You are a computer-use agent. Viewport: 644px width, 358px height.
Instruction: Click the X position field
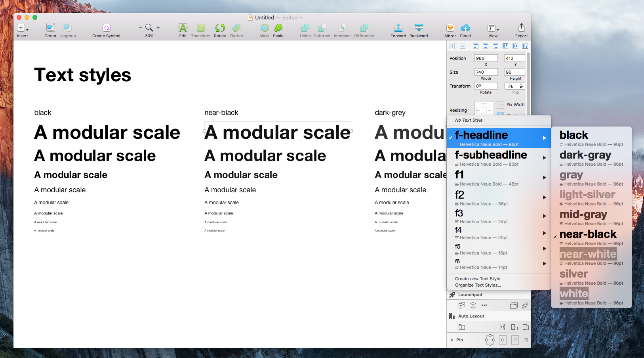[486, 58]
